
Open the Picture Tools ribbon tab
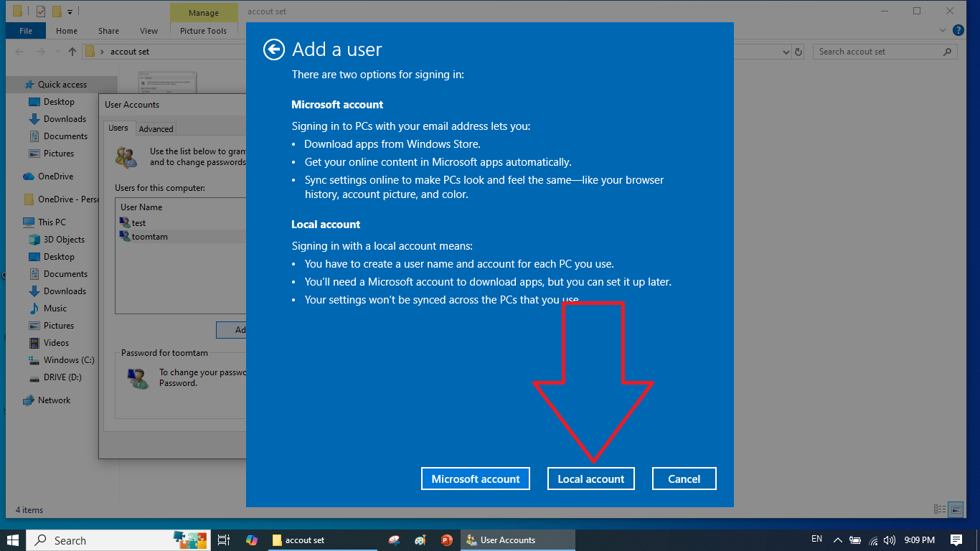coord(204,31)
